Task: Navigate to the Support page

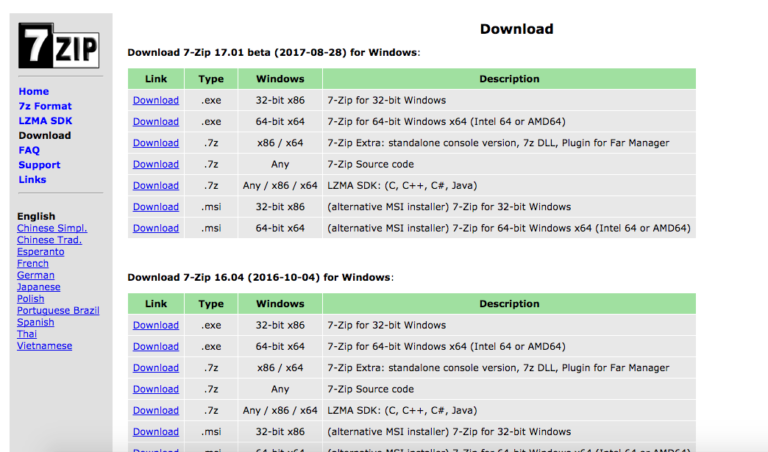Action: (39, 165)
